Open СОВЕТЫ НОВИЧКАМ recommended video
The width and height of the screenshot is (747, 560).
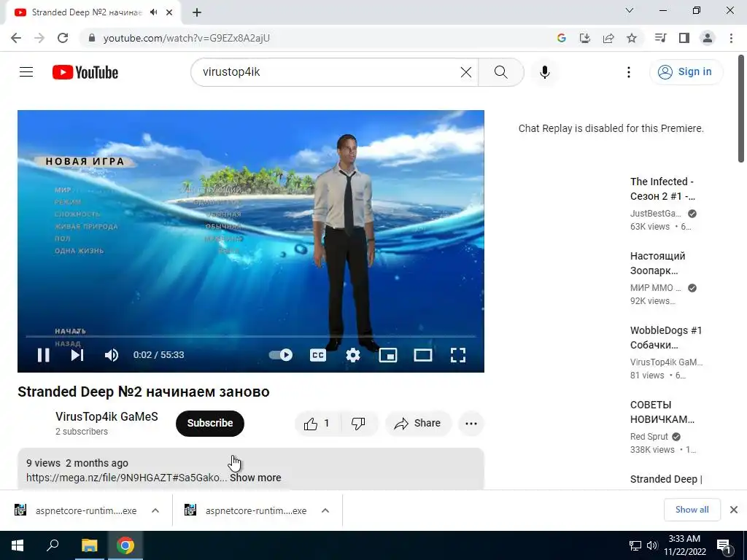(x=662, y=412)
